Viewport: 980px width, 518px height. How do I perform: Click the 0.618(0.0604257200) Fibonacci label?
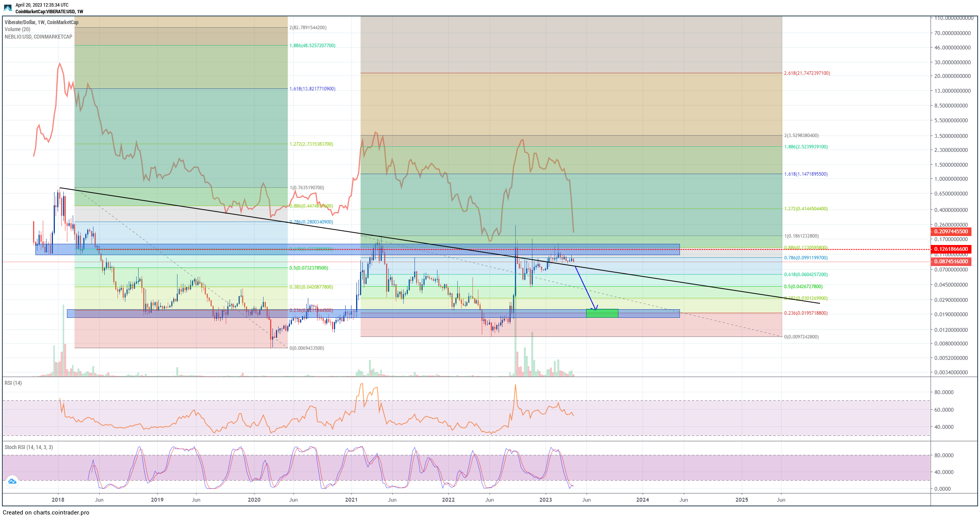coord(806,275)
